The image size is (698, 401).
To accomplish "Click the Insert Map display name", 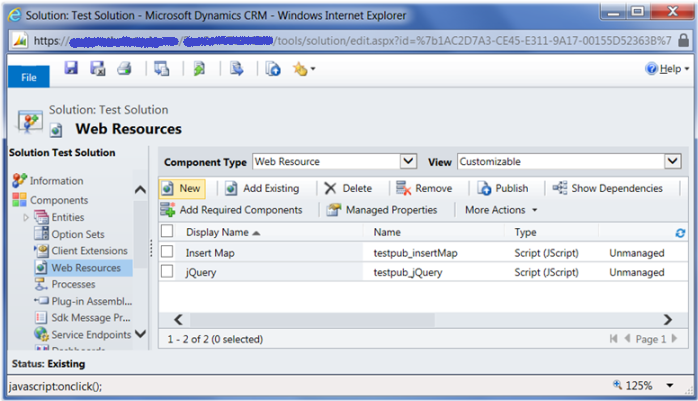I will coord(210,253).
